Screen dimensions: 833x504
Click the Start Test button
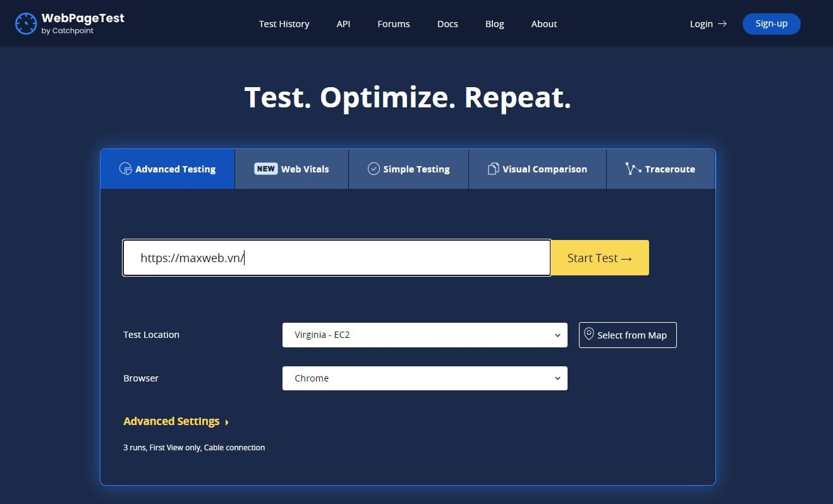point(600,258)
